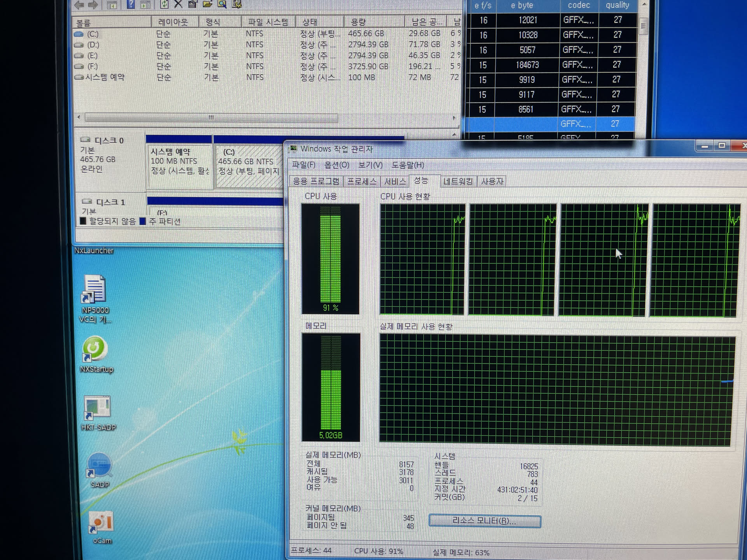Image resolution: width=747 pixels, height=560 pixels.
Task: Open the 옵션(O) menu
Action: click(337, 165)
